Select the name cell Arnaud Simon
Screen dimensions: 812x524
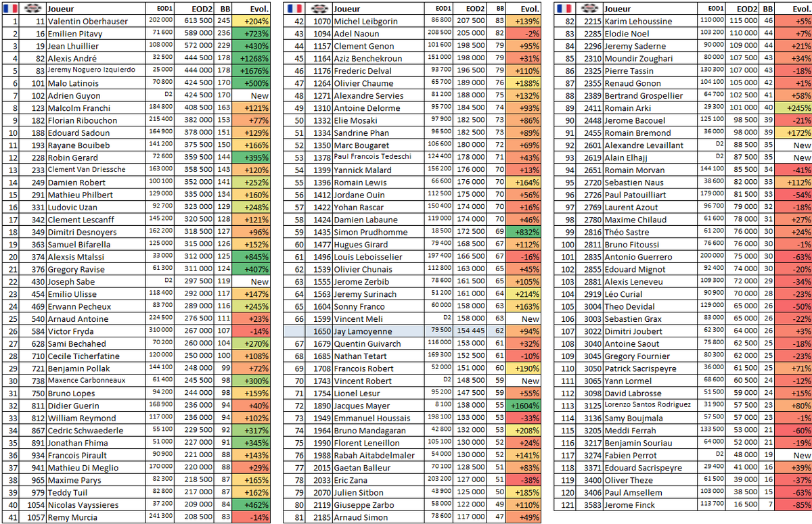point(379,518)
